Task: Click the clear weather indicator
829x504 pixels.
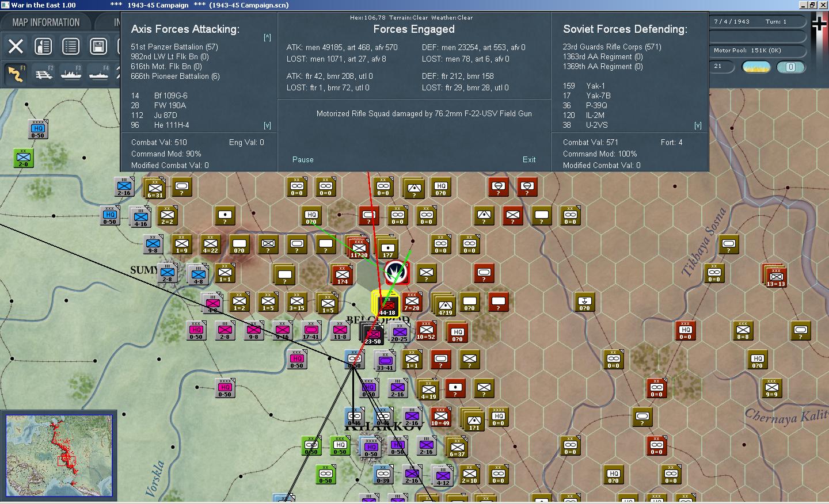Action: 756,67
